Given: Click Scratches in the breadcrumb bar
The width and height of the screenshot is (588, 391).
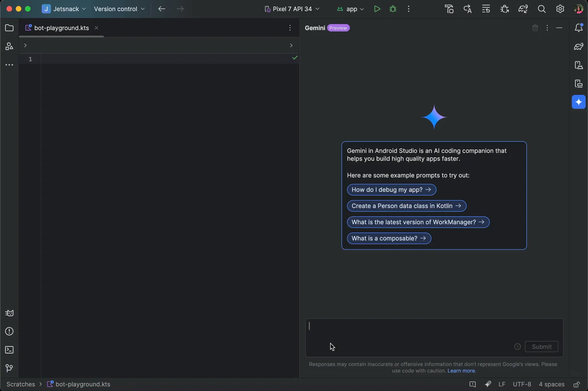Looking at the screenshot, I should pos(21,384).
